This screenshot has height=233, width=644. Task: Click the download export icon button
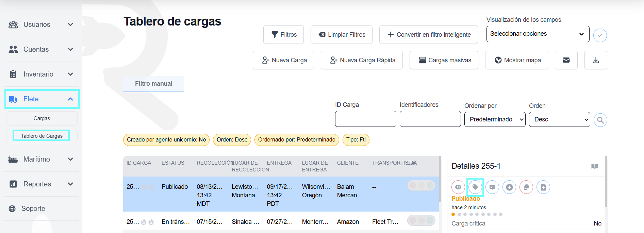pos(596,60)
